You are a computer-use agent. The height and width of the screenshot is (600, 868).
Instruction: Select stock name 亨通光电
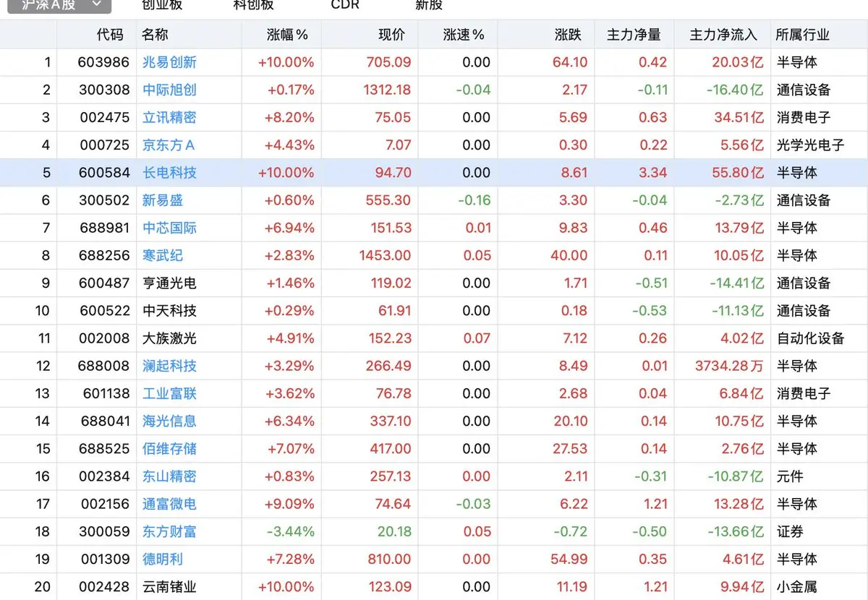(169, 283)
